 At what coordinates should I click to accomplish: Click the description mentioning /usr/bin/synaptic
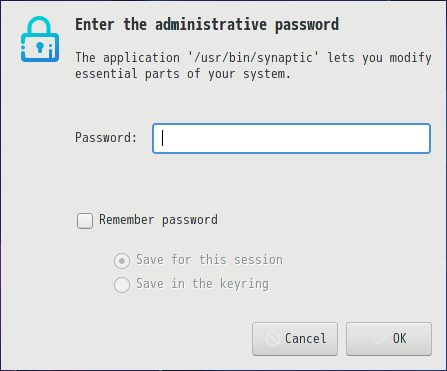click(253, 65)
